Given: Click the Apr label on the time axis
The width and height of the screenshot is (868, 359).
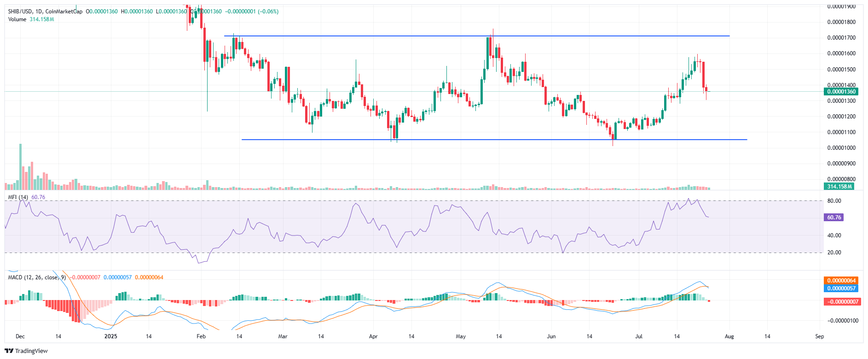Looking at the screenshot, I should [x=373, y=336].
